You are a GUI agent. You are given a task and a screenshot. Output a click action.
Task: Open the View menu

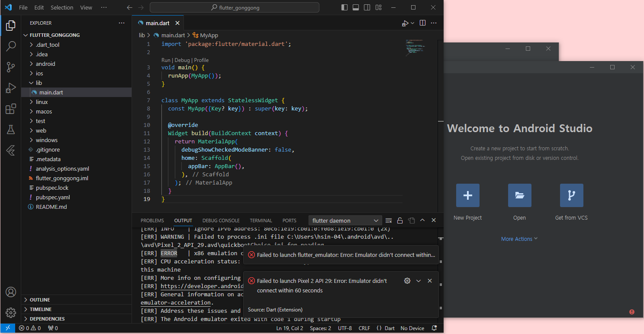tap(86, 7)
